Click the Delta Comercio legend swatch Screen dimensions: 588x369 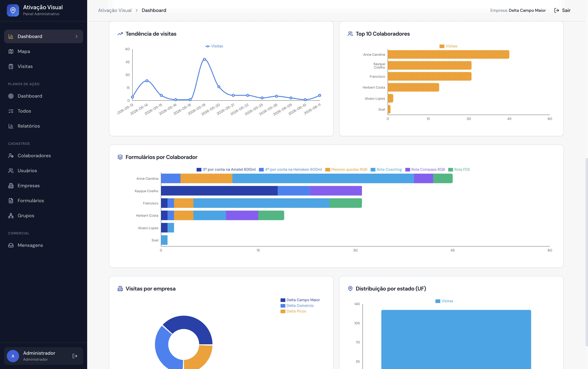click(283, 306)
